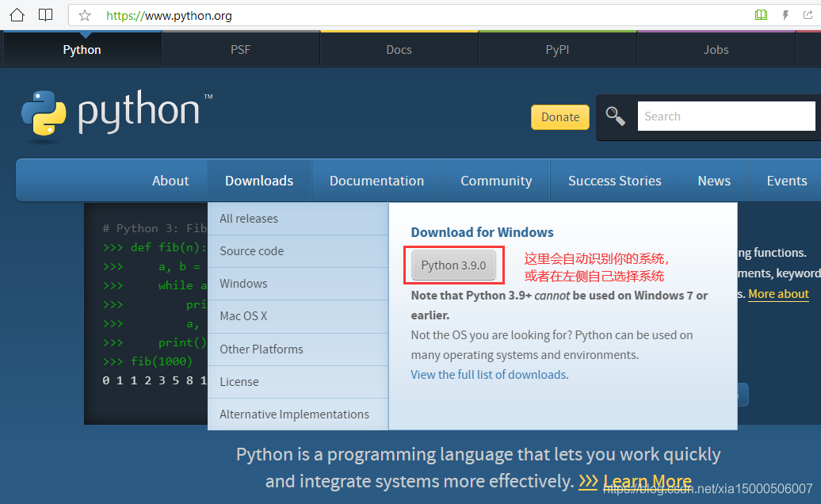The width and height of the screenshot is (821, 504).
Task: Bookmark page with the star icon
Action: click(x=85, y=15)
